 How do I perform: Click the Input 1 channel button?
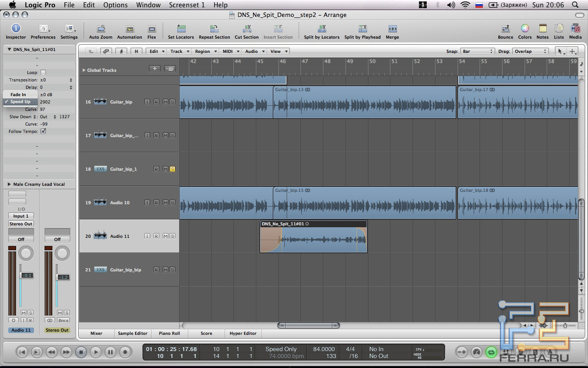(21, 216)
